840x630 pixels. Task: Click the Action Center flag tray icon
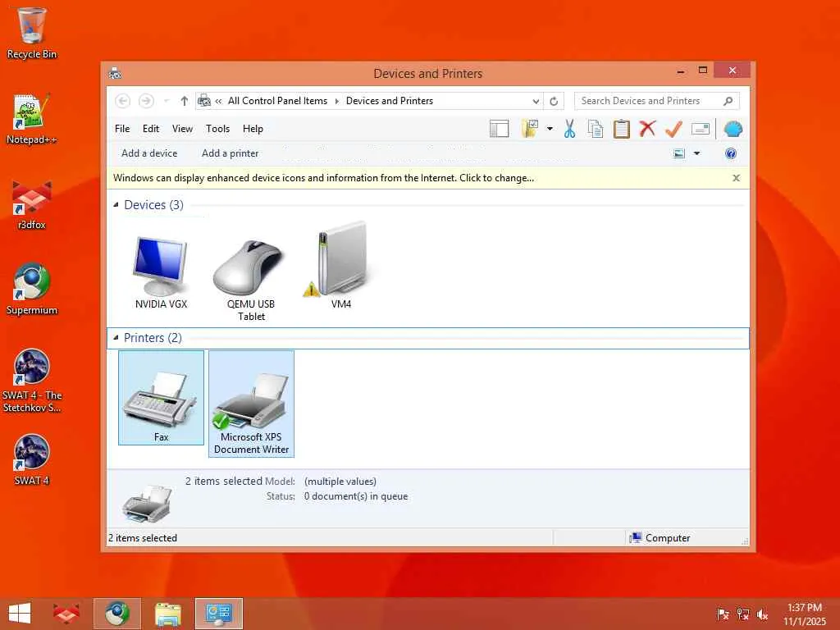pos(724,614)
